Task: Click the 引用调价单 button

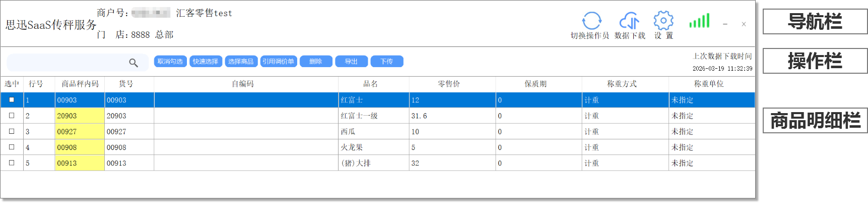Action: point(278,62)
